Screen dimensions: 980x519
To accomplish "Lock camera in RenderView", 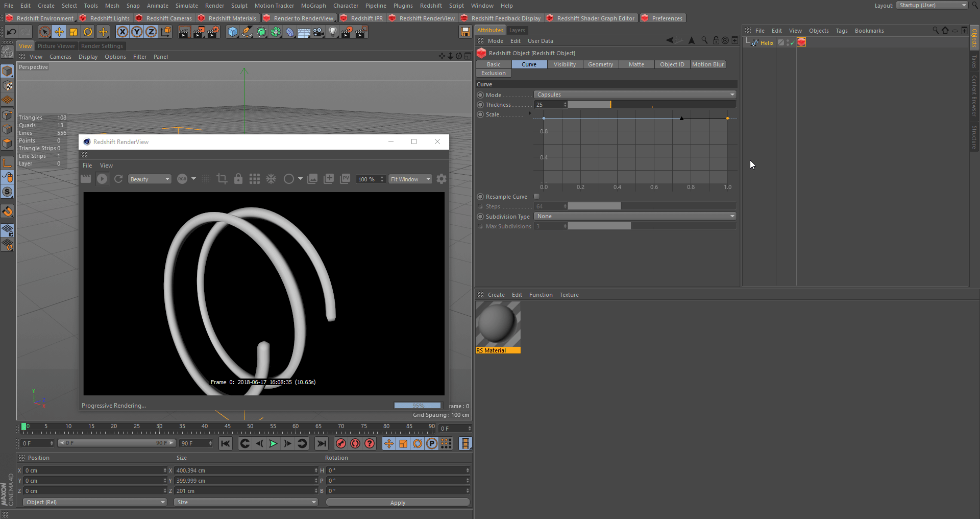I will tap(238, 179).
